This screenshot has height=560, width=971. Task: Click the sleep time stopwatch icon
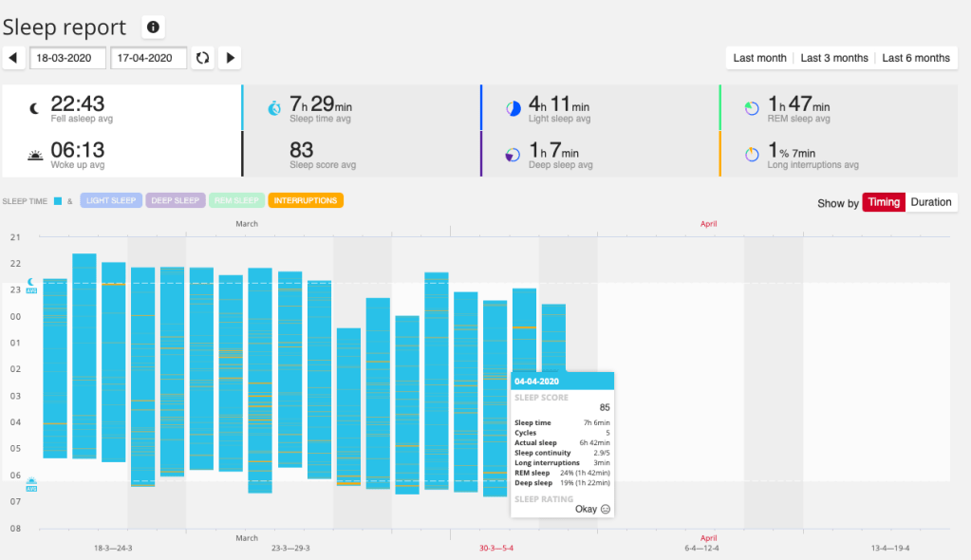(273, 108)
